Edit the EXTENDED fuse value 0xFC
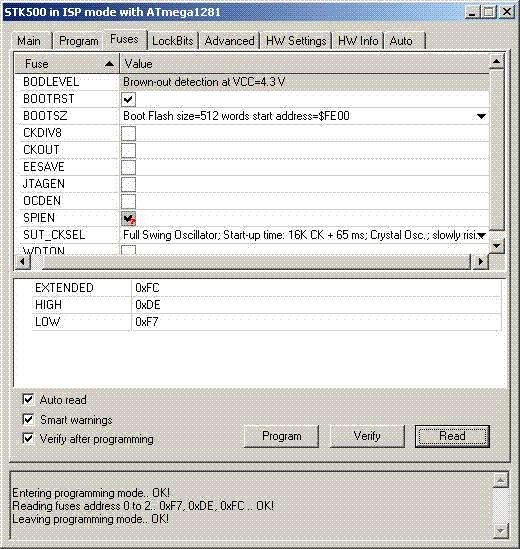The image size is (520, 549). (x=316, y=288)
